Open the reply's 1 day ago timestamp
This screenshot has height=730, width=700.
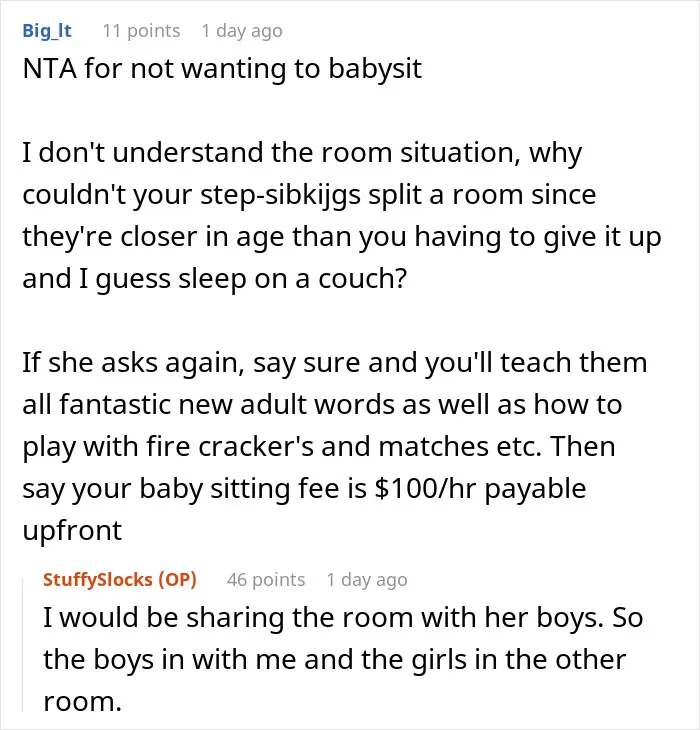tap(367, 580)
